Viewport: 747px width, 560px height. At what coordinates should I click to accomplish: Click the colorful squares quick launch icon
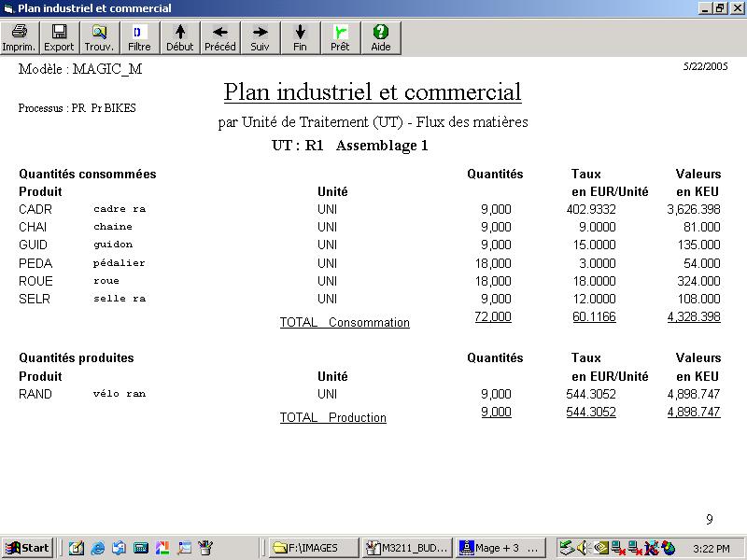click(162, 548)
